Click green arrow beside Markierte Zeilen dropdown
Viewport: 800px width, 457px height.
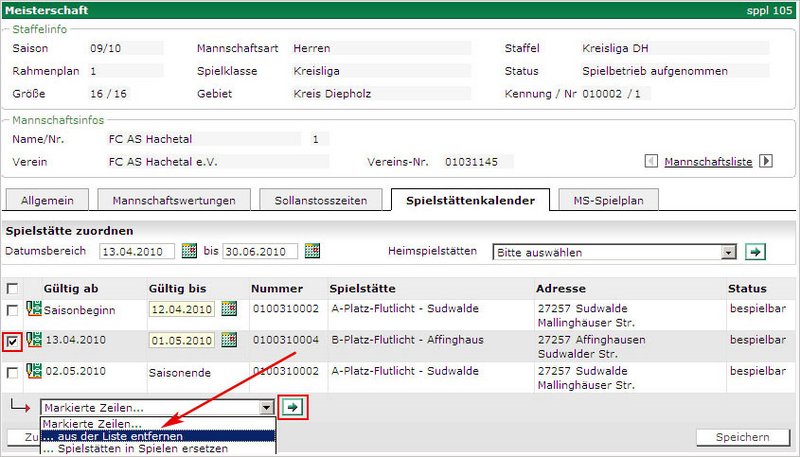pyautogui.click(x=292, y=407)
